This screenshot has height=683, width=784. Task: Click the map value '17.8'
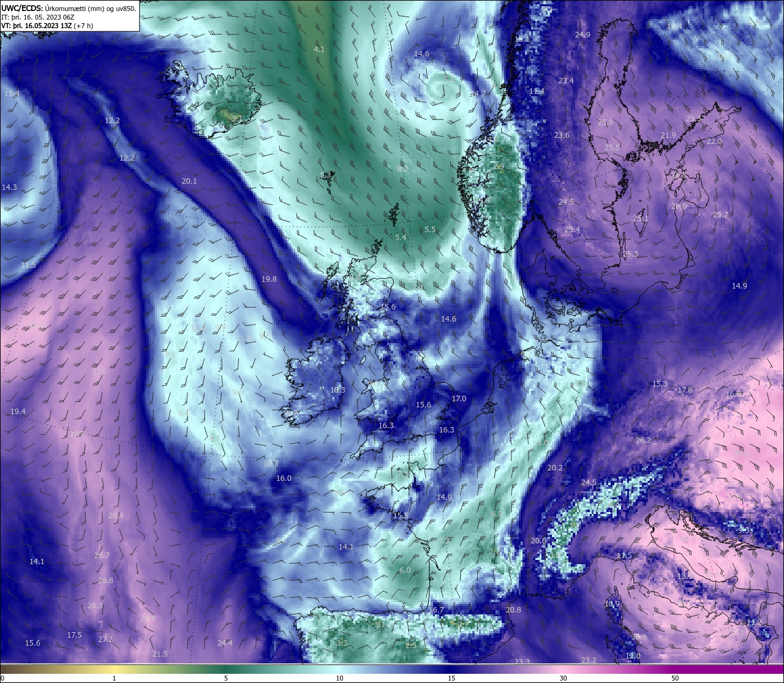pos(684,390)
